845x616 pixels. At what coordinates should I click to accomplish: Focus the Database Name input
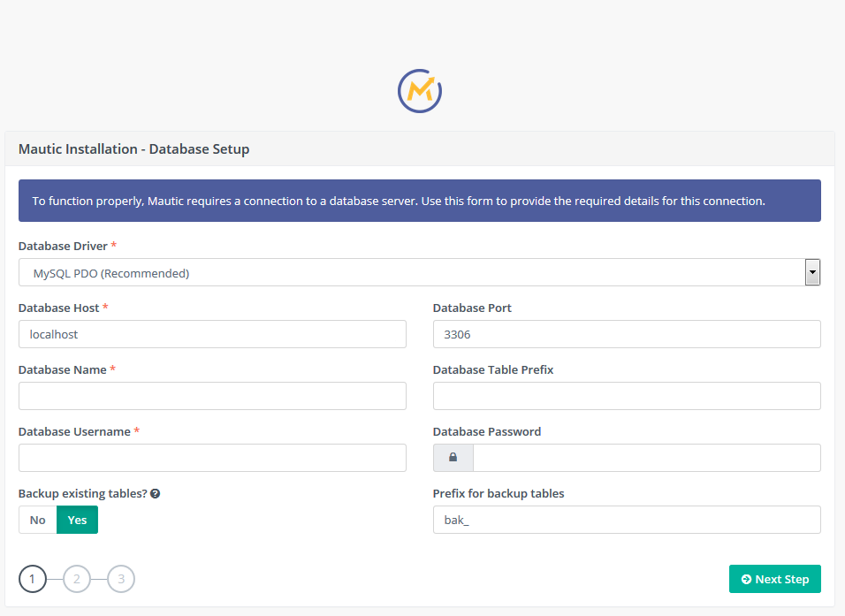212,396
